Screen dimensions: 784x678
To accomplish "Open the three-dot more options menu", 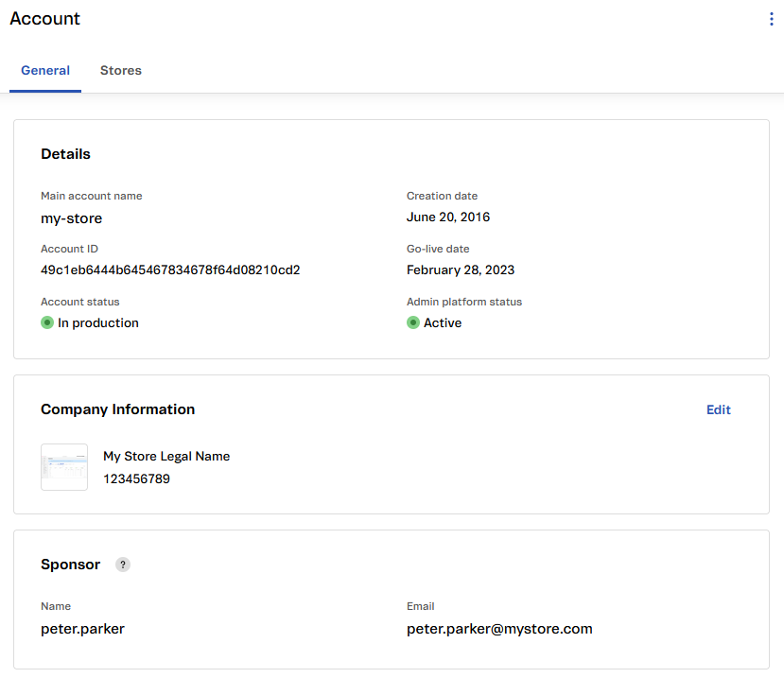I will (772, 20).
